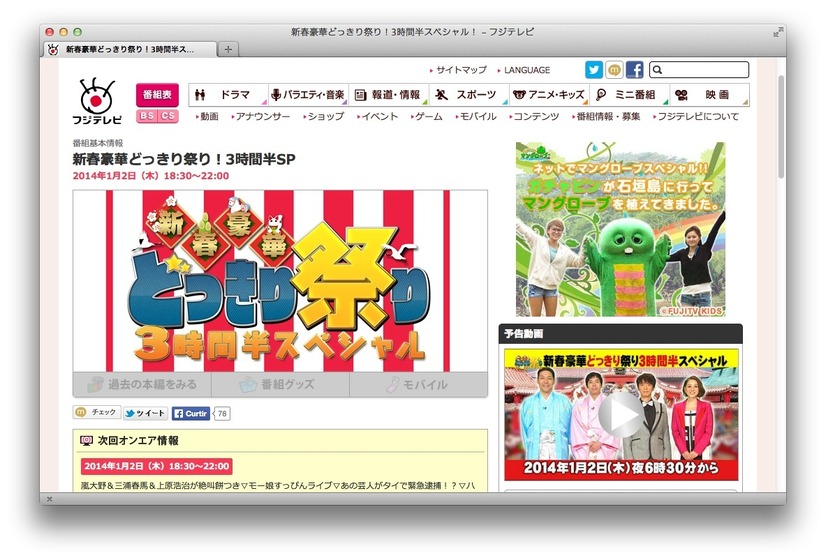Open the アニメ・キッズ category menu
Viewport: 826px width, 560px height.
tap(550, 95)
